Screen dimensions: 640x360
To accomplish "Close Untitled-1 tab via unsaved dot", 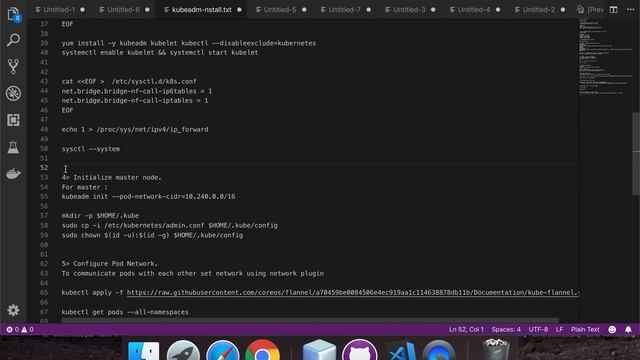I will pyautogui.click(x=82, y=9).
